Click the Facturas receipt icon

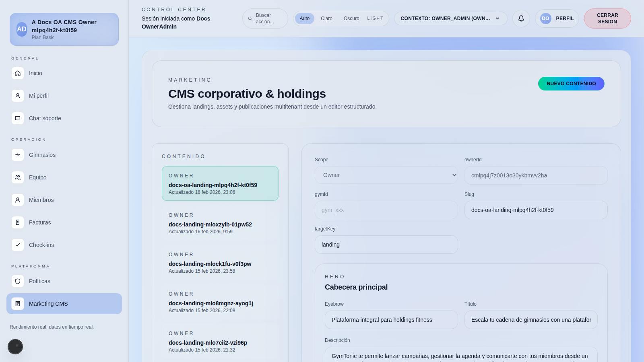click(x=18, y=222)
